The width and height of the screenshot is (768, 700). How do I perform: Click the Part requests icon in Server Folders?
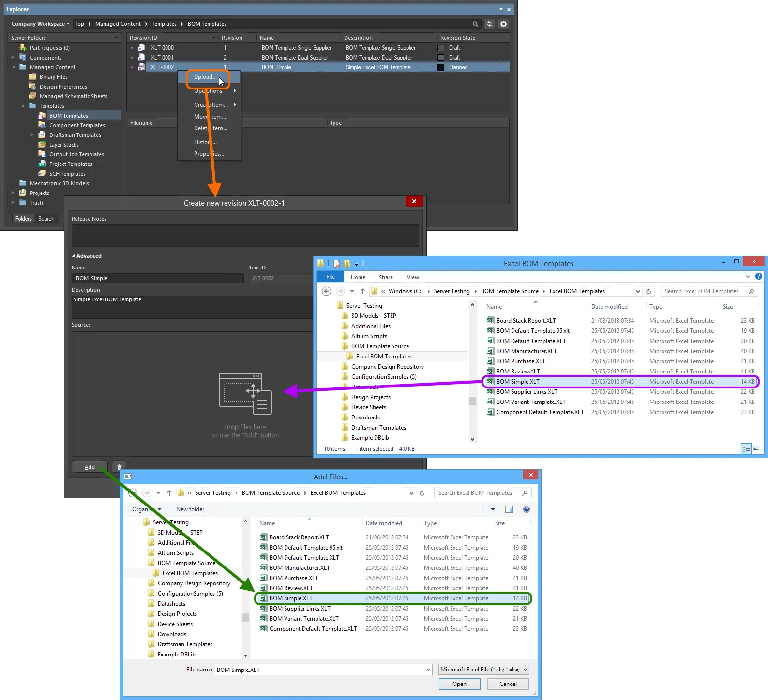(23, 48)
